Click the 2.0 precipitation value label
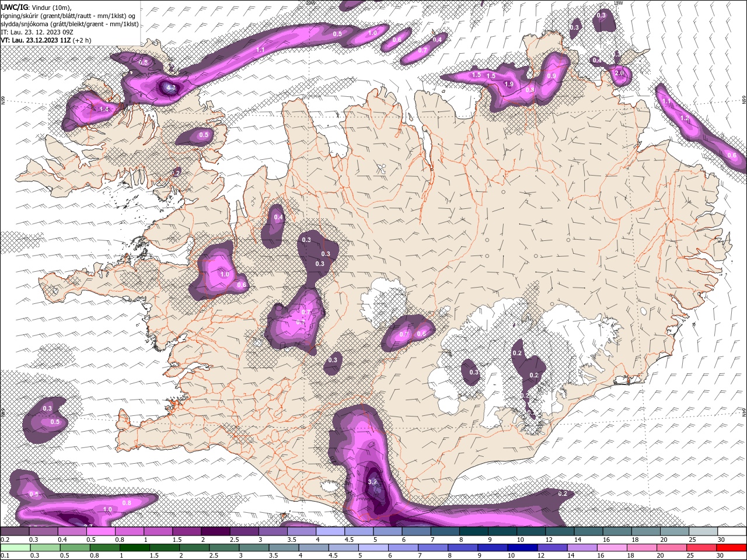Viewport: 747px width, 560px height. [620, 73]
